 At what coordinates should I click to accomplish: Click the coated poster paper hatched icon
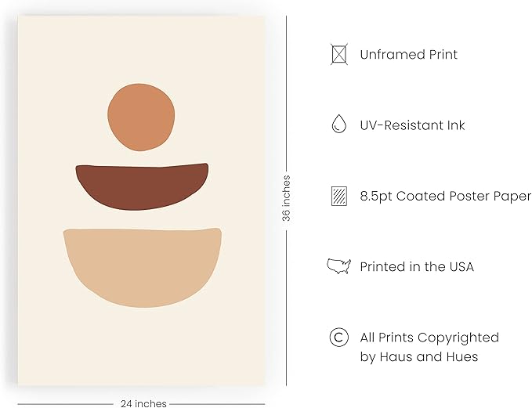[x=339, y=196]
